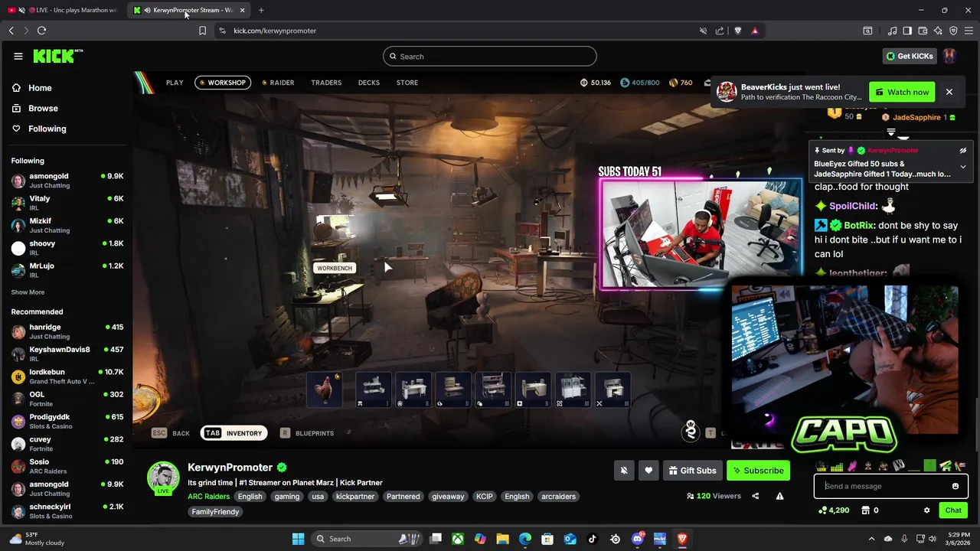Image resolution: width=980 pixels, height=551 pixels.
Task: Open the chat settings gear
Action: pyautogui.click(x=926, y=510)
